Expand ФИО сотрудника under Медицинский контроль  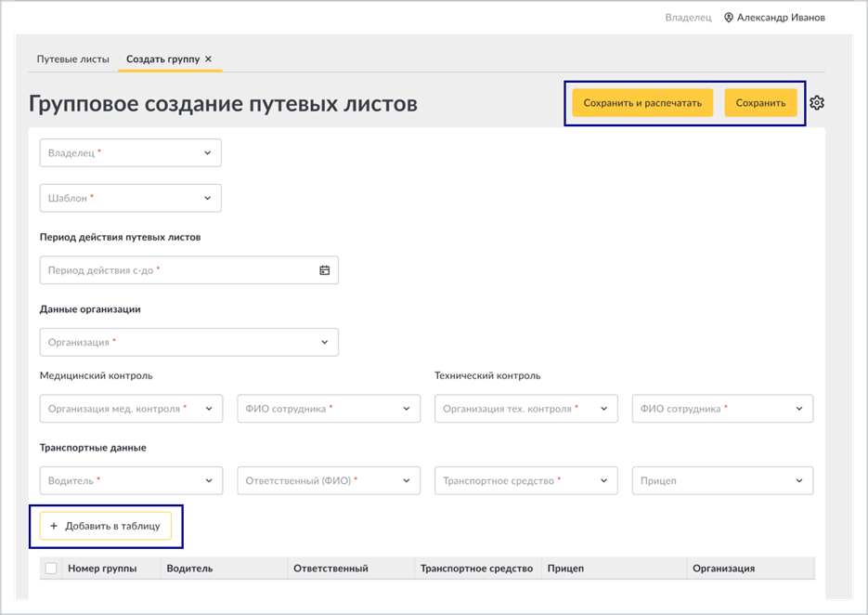pos(329,409)
